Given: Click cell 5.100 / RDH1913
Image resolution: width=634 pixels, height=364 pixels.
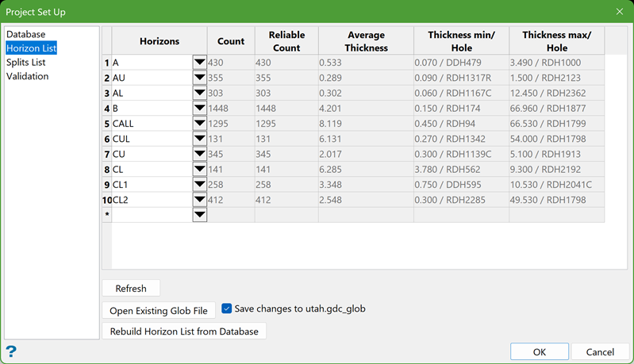Looking at the screenshot, I should (x=557, y=154).
